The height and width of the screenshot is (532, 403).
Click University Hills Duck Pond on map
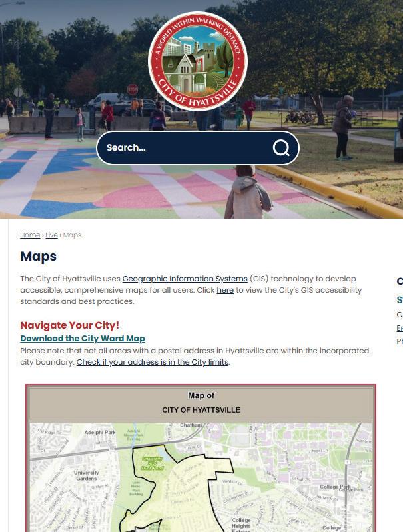click(152, 463)
